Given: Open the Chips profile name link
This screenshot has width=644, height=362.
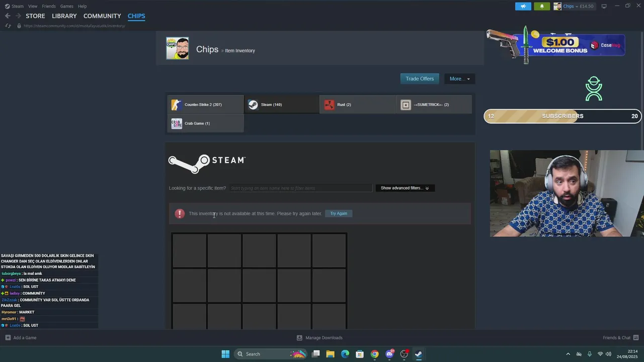Looking at the screenshot, I should 207,49.
